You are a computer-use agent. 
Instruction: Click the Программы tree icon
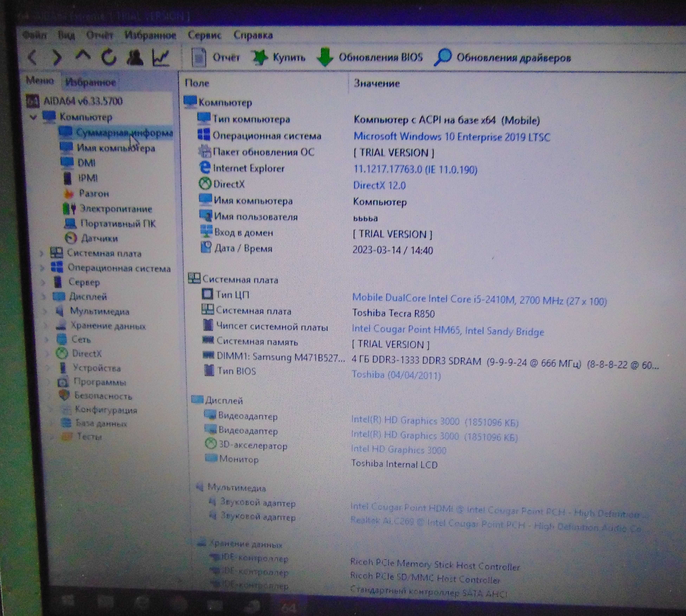click(63, 382)
